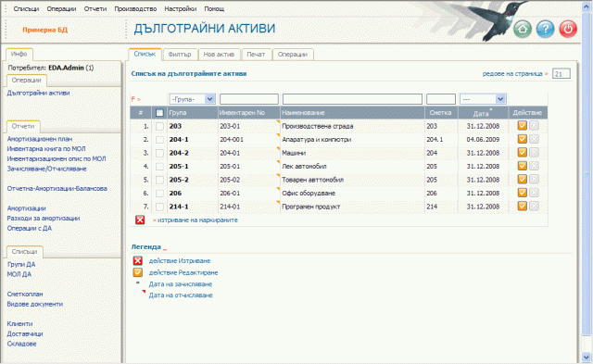This screenshot has height=364, width=593.
Task: Toggle the select-all checkbox in table header
Action: pos(159,113)
